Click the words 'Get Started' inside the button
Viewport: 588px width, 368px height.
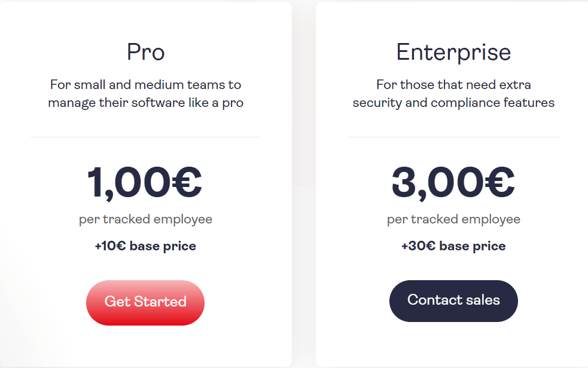pos(145,302)
